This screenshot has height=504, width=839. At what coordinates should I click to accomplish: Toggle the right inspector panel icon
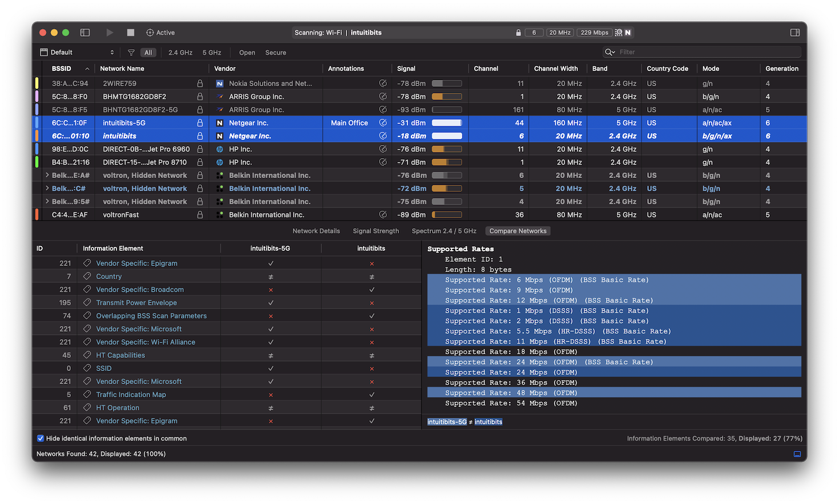coord(795,33)
